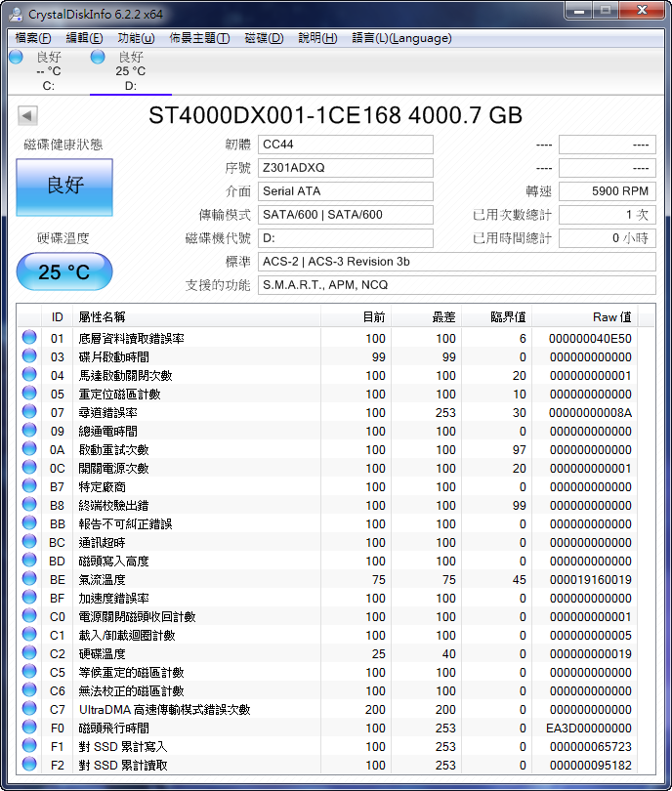Select the D: disk tab showing 25 °C
Screen dimensions: 672x791
click(131, 71)
